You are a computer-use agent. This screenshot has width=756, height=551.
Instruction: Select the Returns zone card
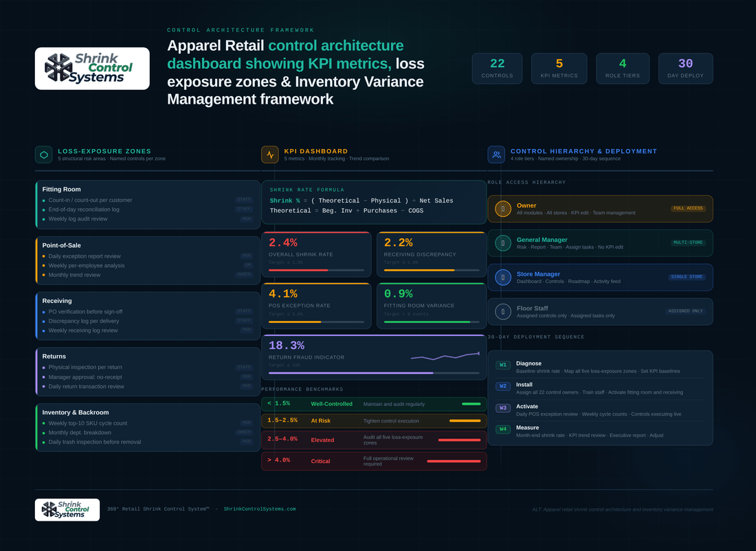click(148, 372)
